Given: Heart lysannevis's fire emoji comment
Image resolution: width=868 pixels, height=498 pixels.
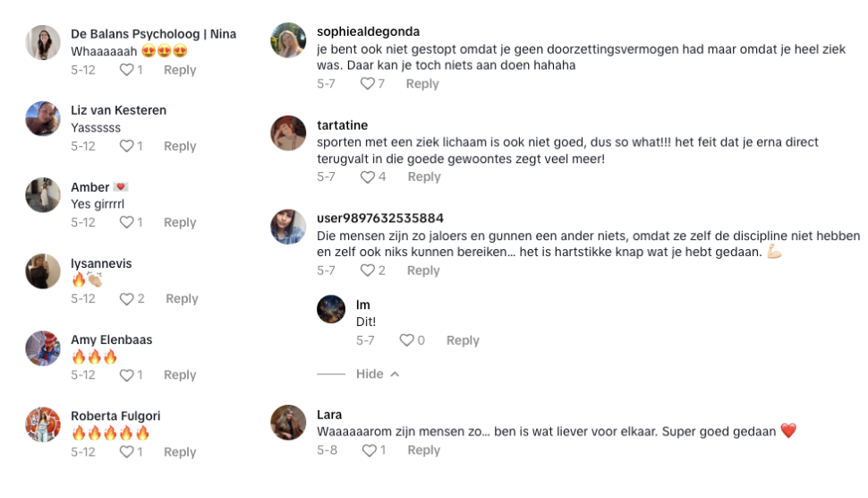Looking at the screenshot, I should coord(127,299).
